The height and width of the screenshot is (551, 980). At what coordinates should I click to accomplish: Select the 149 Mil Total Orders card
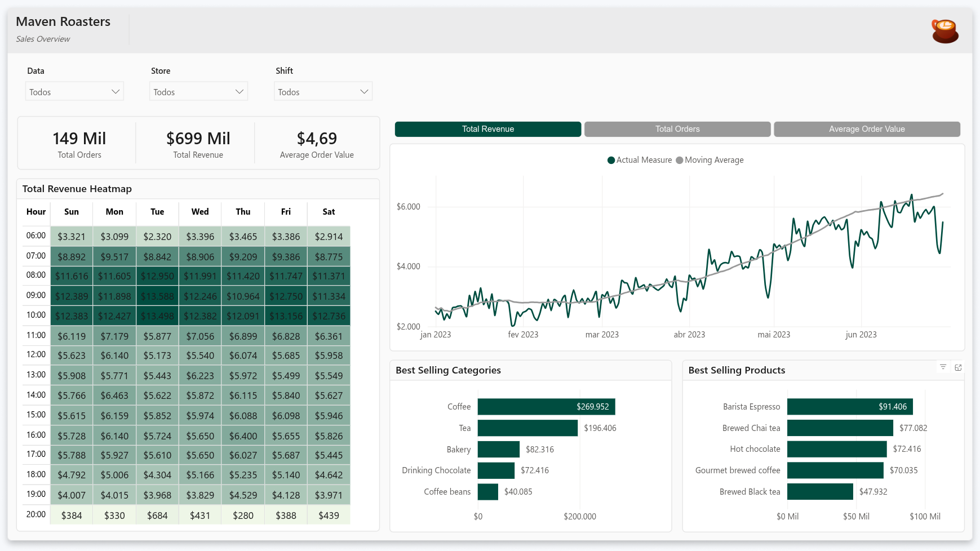click(79, 144)
